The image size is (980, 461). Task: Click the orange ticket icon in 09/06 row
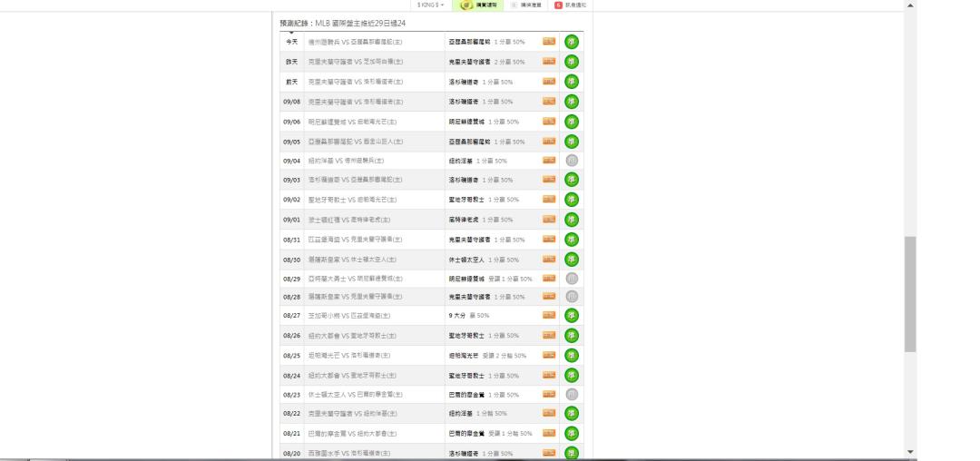tap(549, 122)
